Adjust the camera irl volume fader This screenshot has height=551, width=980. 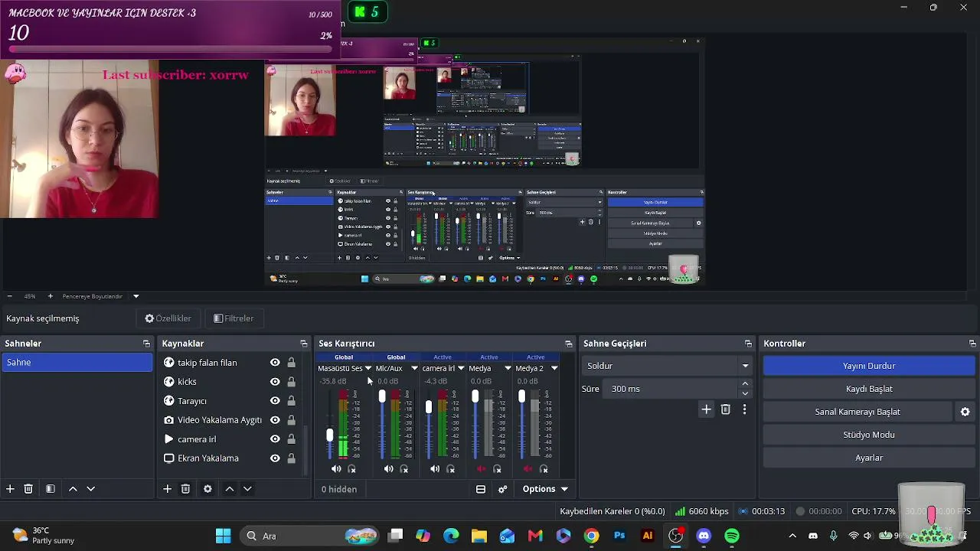(x=429, y=406)
